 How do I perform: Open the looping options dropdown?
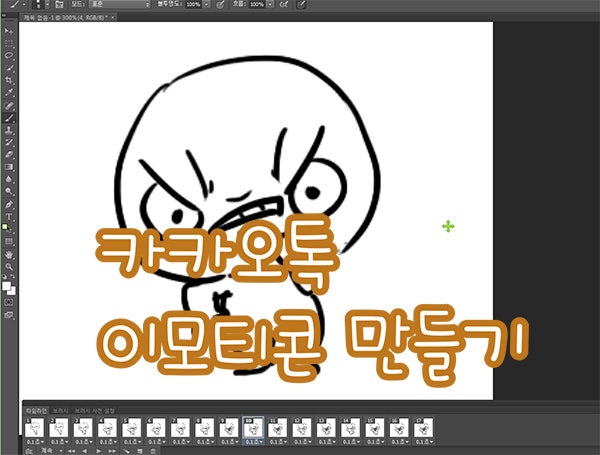pyautogui.click(x=52, y=451)
